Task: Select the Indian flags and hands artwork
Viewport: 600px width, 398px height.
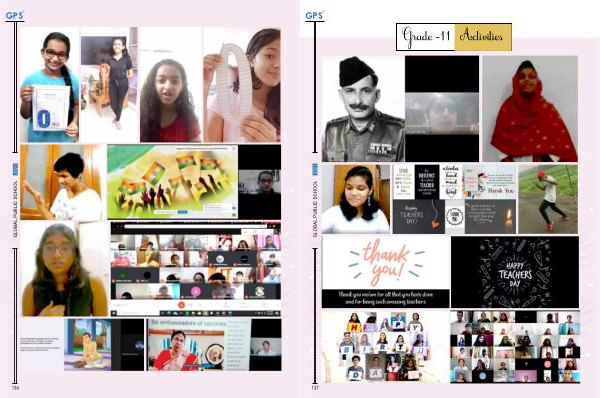Action: pyautogui.click(x=173, y=182)
